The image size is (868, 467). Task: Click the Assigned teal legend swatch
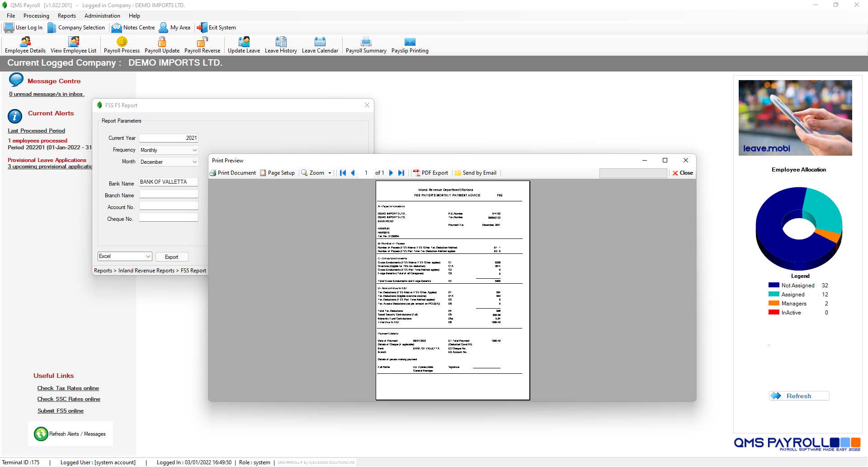774,295
